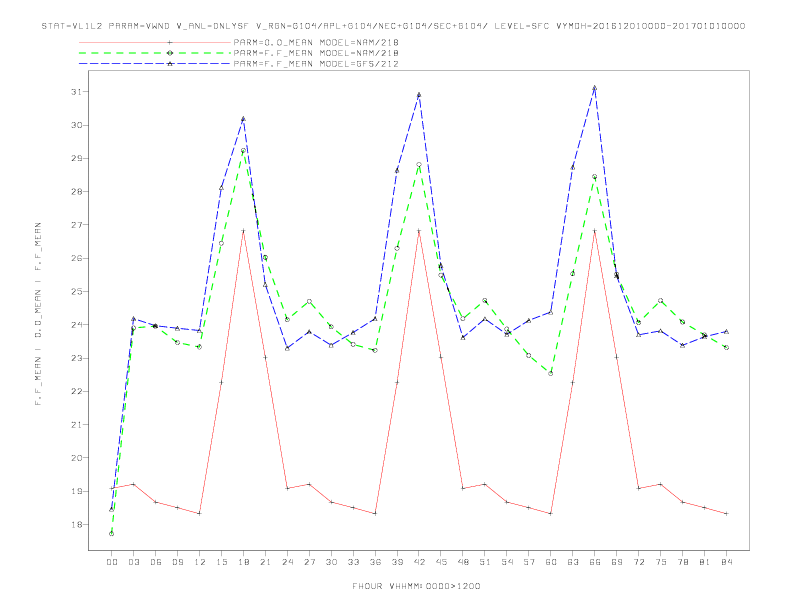Click y-axis tick label 27
The height and width of the screenshot is (612, 792).
coord(75,225)
